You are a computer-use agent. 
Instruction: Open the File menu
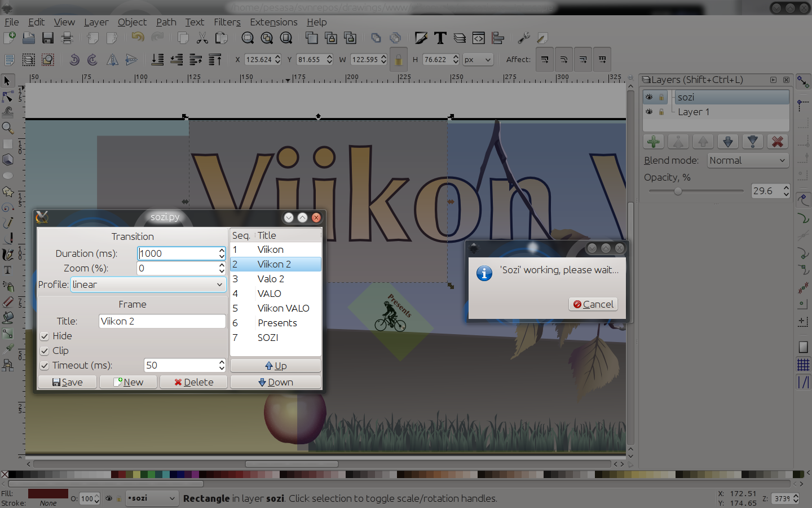pyautogui.click(x=11, y=22)
